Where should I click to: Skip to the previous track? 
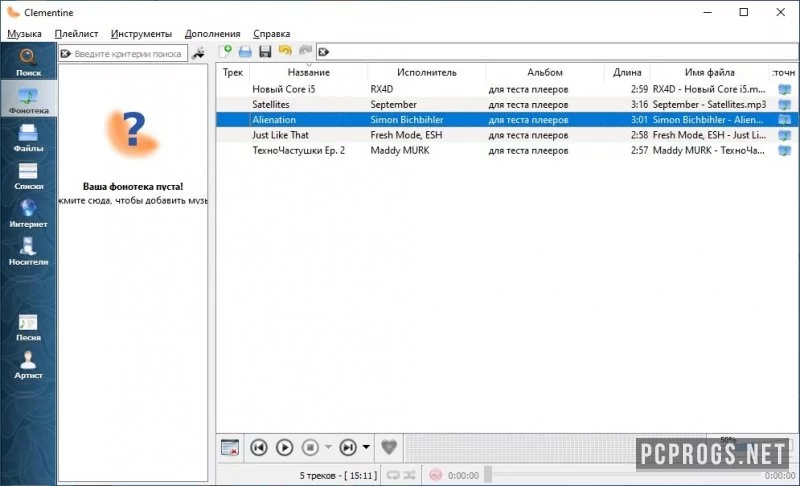(x=259, y=447)
